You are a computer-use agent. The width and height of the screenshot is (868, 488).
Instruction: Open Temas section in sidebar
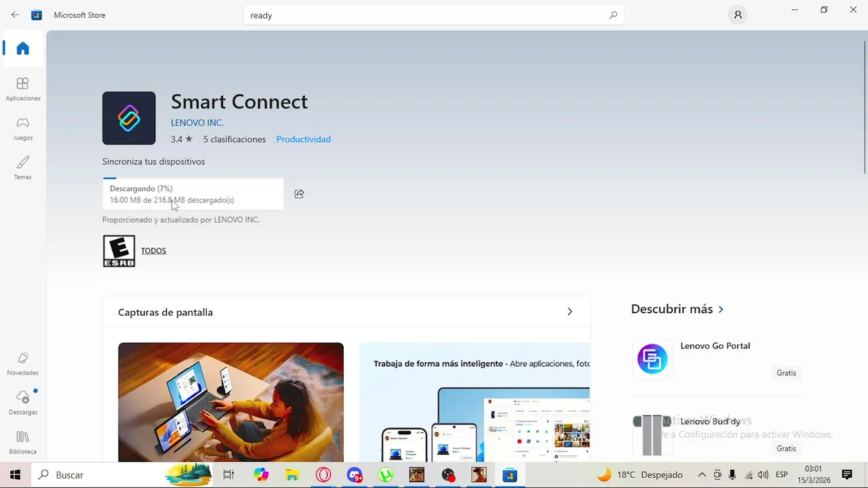pos(22,167)
